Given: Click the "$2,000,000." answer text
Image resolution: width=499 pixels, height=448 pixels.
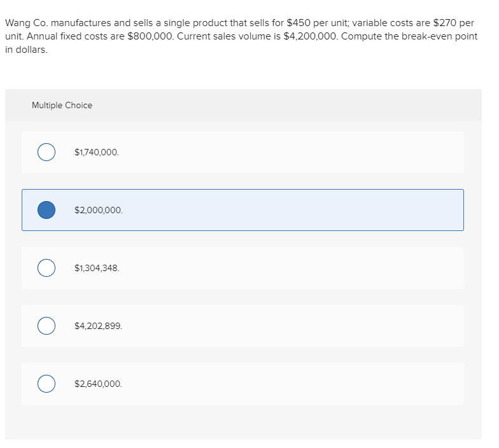Looking at the screenshot, I should [x=98, y=209].
